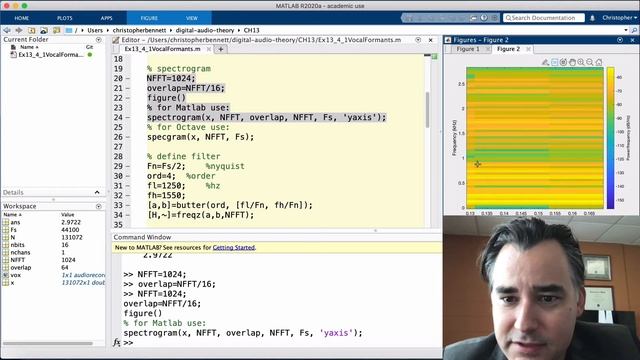The height and width of the screenshot is (360, 640).
Task: Select the Rotate 3D tool on figure
Action: pos(563,62)
